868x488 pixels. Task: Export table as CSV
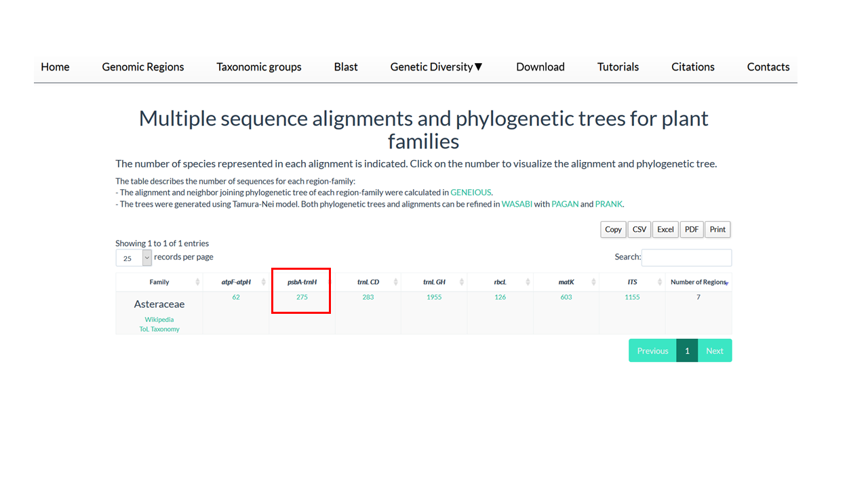coord(639,229)
